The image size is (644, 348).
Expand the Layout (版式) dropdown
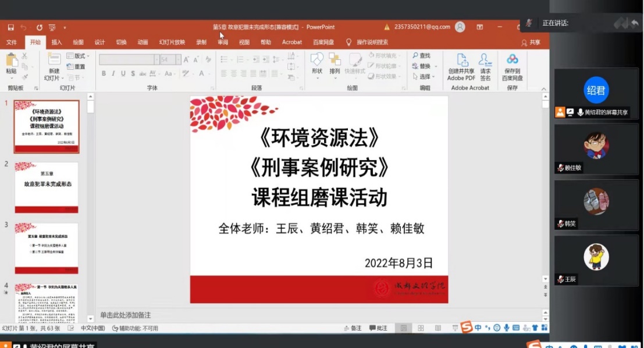click(76, 56)
